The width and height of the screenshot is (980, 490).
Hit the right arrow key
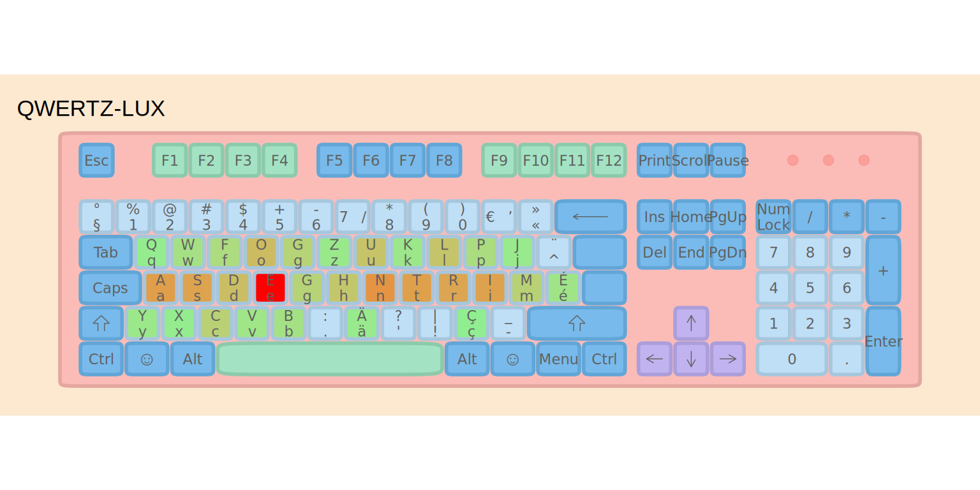pyautogui.click(x=727, y=359)
